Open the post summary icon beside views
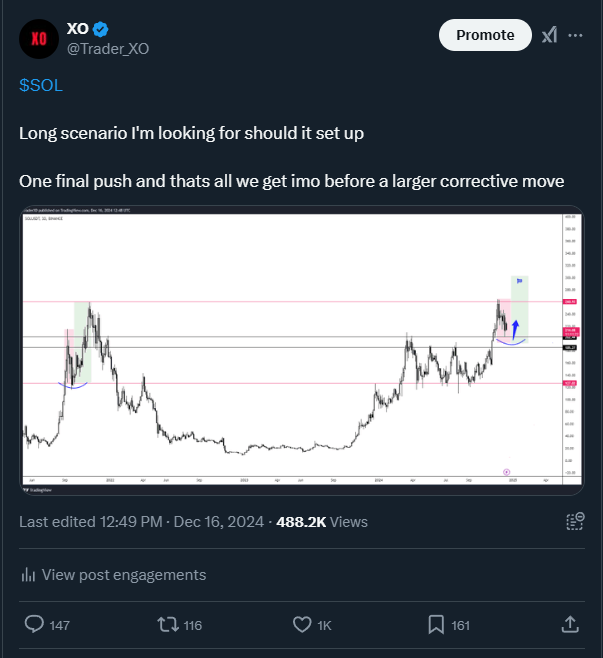The height and width of the screenshot is (658, 603). tap(574, 521)
